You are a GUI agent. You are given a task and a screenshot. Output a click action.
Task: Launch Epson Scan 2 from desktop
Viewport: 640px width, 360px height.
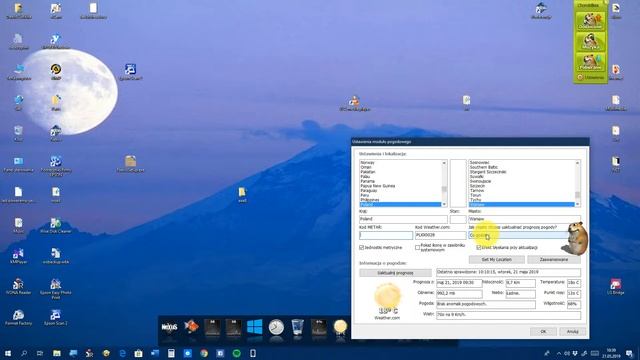pos(56,317)
